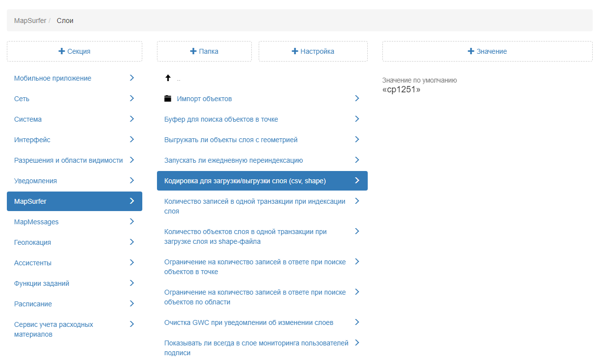This screenshot has height=364, width=600.
Task: Select Буфер для поиска объектов в точке
Action: (262, 119)
